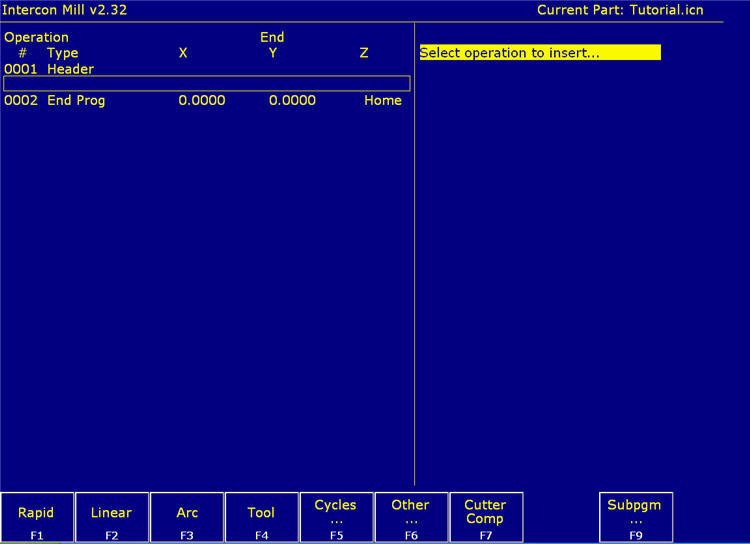Viewport: 750px width, 544px height.
Task: Open the Cycles... submenu
Action: 335,517
